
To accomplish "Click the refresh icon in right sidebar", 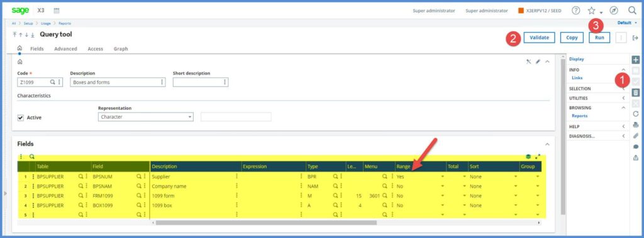I will pos(636,114).
